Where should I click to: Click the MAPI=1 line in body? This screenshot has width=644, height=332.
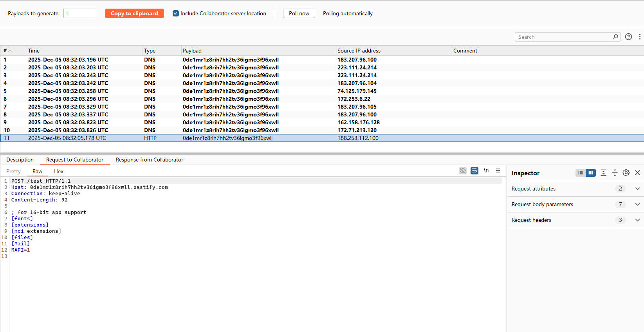click(x=20, y=250)
